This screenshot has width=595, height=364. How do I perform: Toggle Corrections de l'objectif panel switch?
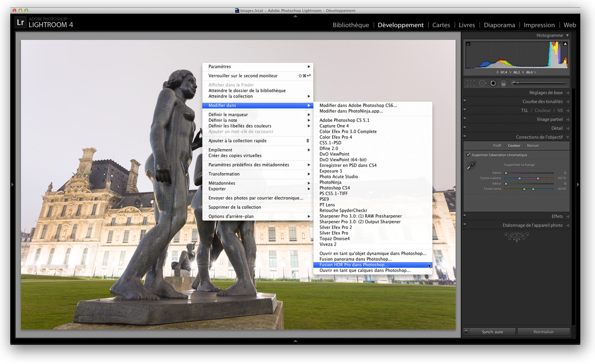pyautogui.click(x=465, y=137)
